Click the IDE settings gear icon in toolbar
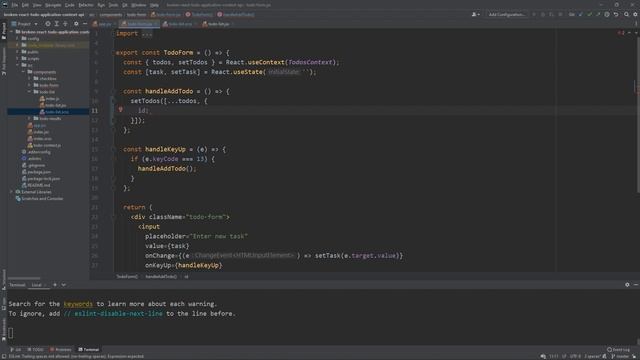Screen dimensions: 640x360 [x=635, y=14]
